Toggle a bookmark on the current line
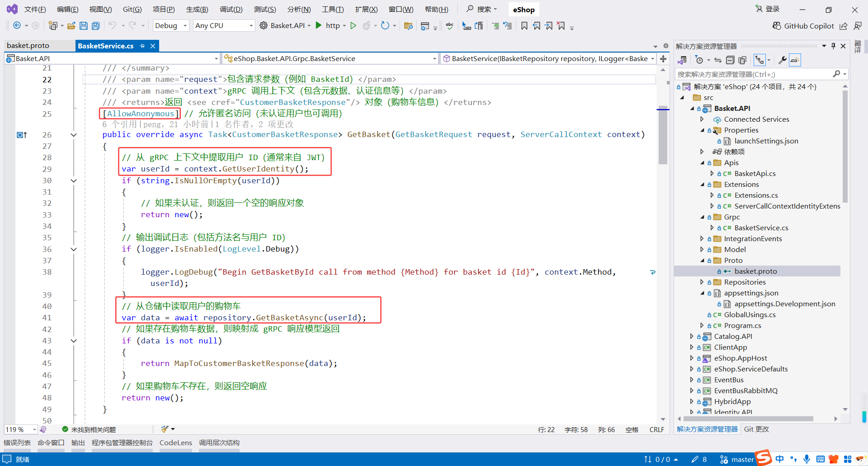This screenshot has height=466, width=868. [x=524, y=26]
